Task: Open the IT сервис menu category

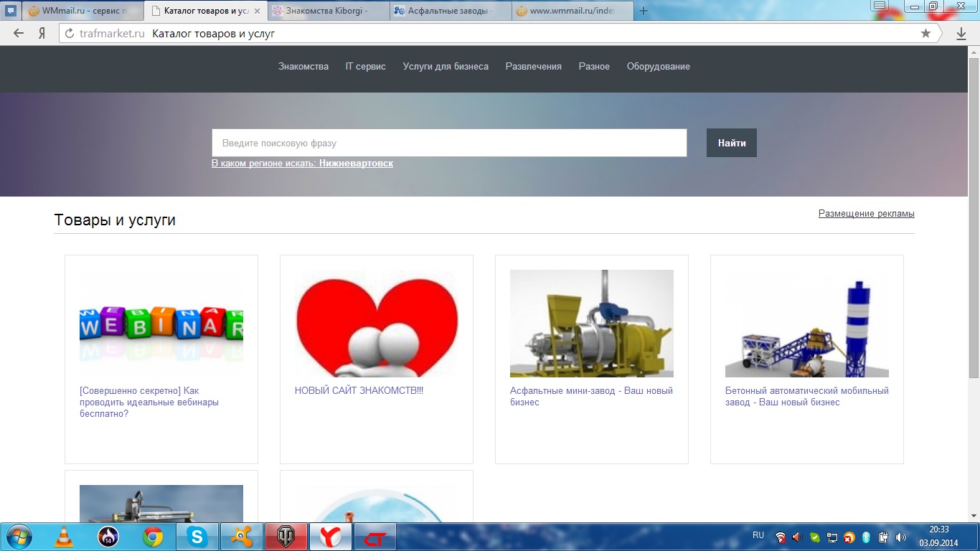Action: pos(366,66)
